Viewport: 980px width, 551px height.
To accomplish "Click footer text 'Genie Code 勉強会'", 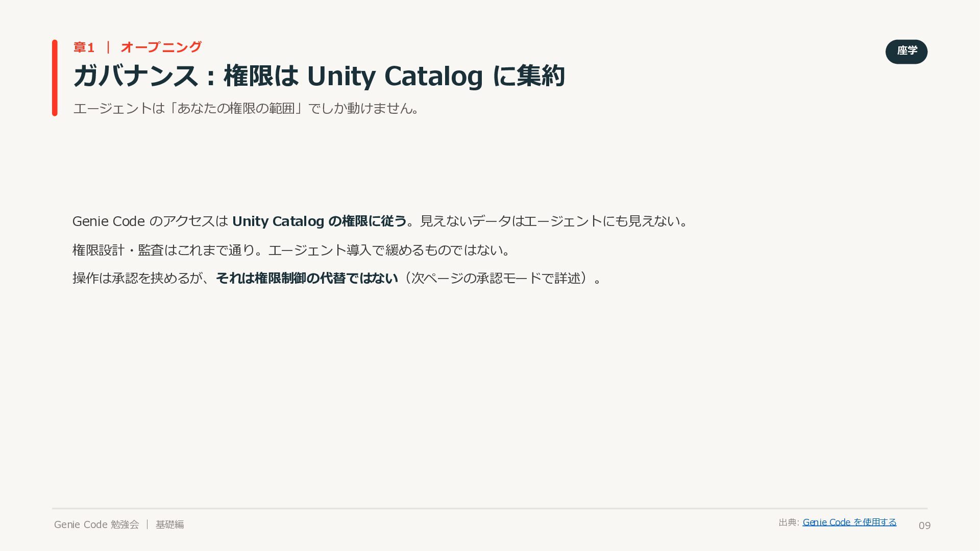I will (x=96, y=524).
